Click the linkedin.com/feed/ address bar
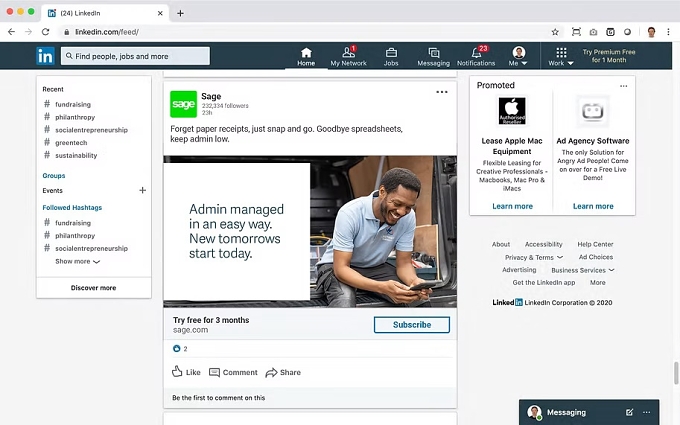Screen dimensions: 680x425 (x=310, y=32)
